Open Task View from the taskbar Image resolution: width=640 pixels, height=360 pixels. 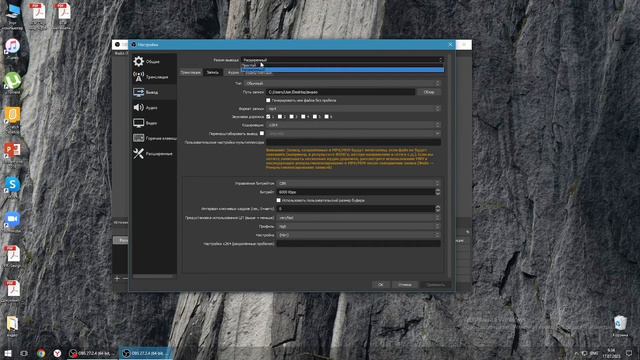coord(24,353)
